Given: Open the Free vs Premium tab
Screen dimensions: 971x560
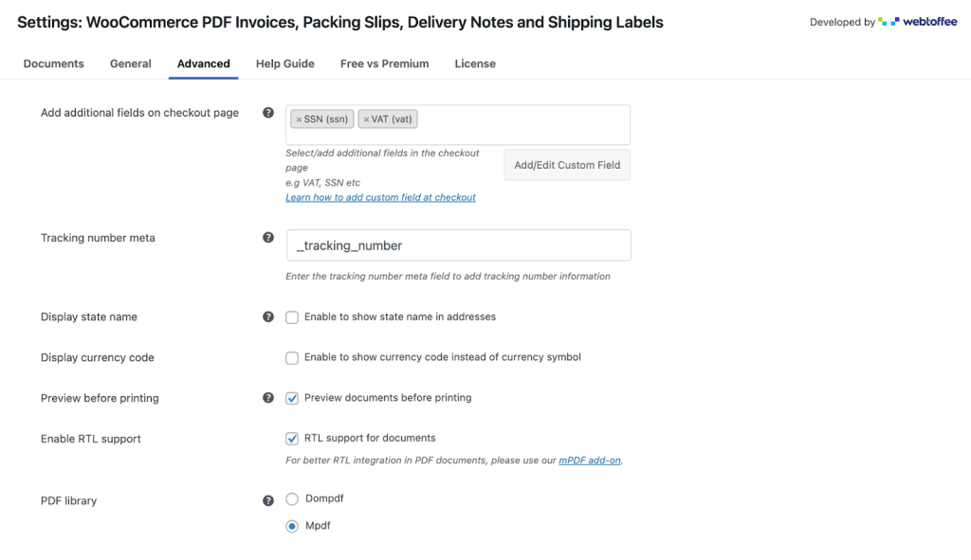Looking at the screenshot, I should [384, 63].
